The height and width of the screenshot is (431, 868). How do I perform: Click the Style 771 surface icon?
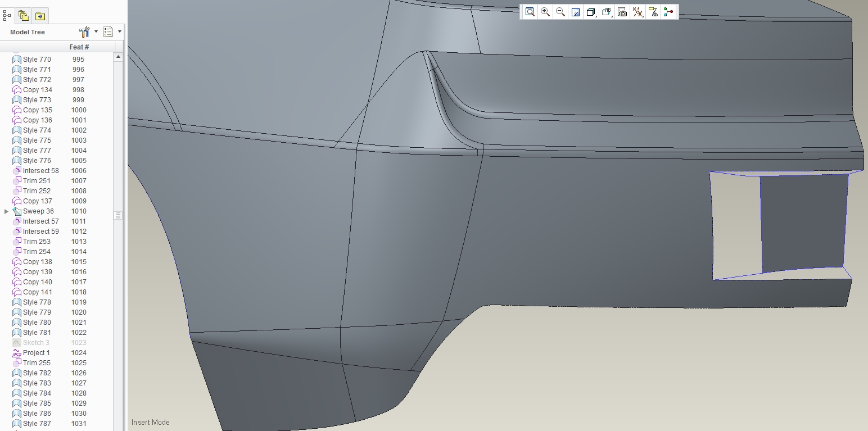tap(17, 70)
